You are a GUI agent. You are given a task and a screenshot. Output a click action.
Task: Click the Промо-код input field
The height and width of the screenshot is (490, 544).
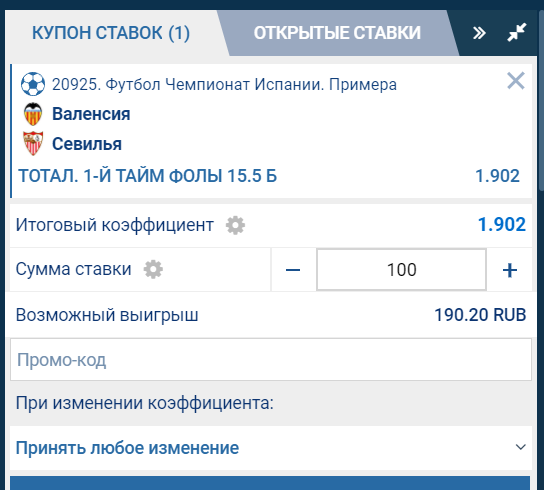coord(271,360)
